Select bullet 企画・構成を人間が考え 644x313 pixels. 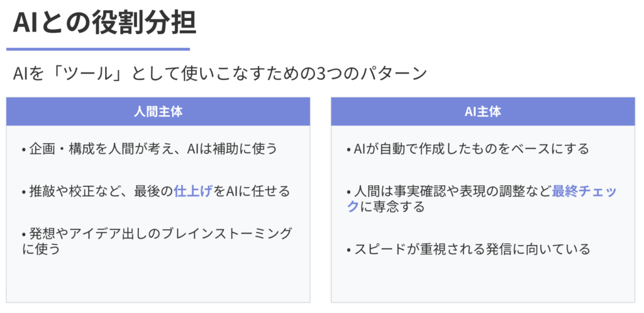pos(150,149)
